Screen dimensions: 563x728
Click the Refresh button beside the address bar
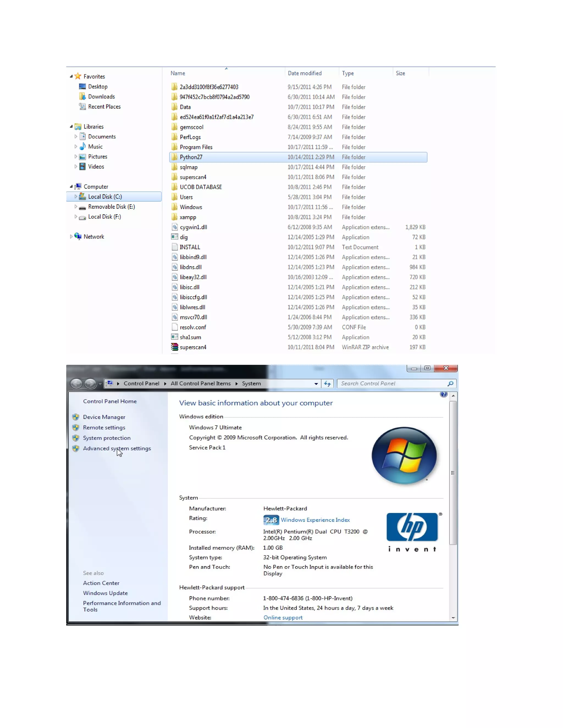(x=327, y=384)
